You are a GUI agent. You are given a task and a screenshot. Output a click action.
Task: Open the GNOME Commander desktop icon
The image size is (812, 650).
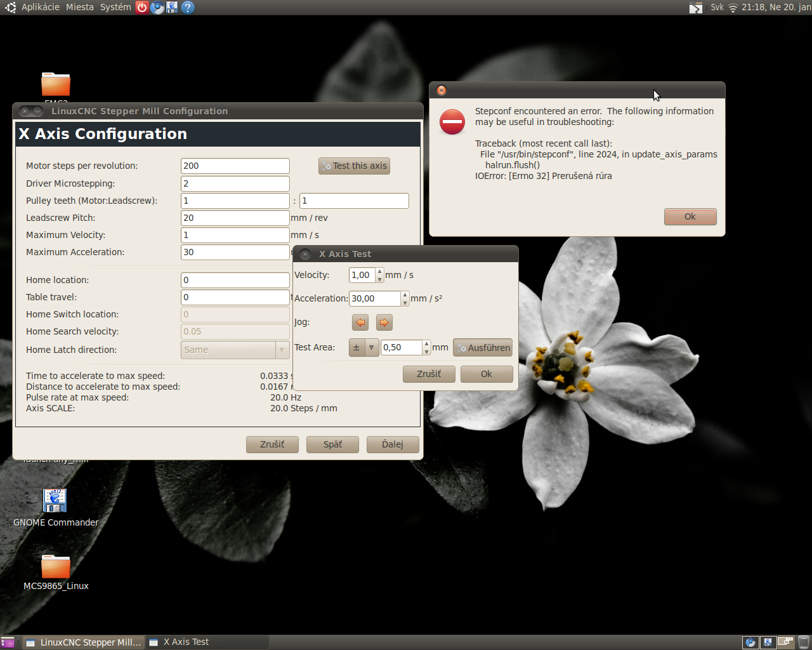[55, 501]
